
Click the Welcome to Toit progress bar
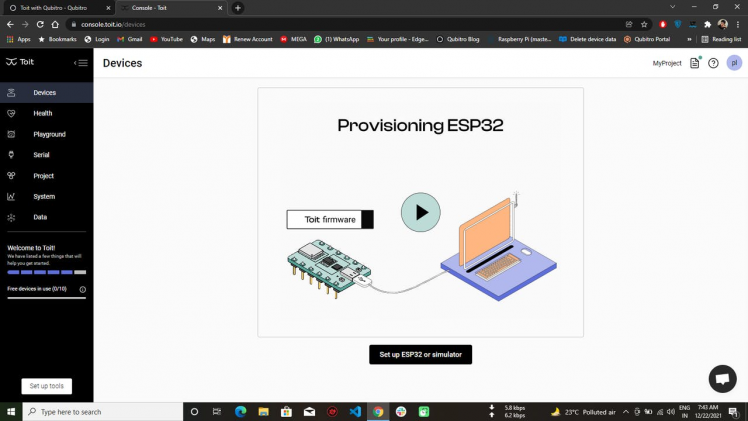(x=46, y=272)
